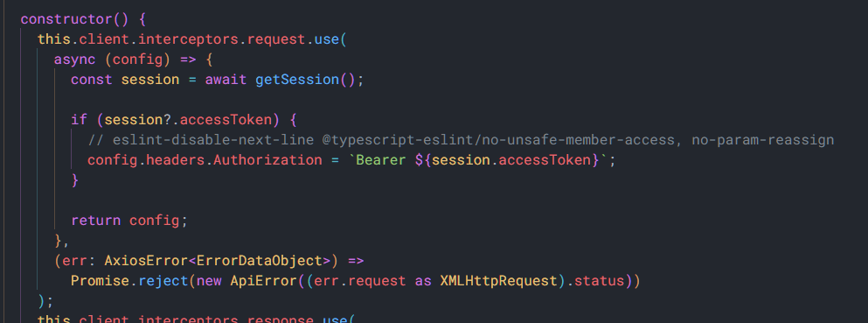This screenshot has height=323, width=868.
Task: Click the constructor keyword
Action: (x=66, y=19)
